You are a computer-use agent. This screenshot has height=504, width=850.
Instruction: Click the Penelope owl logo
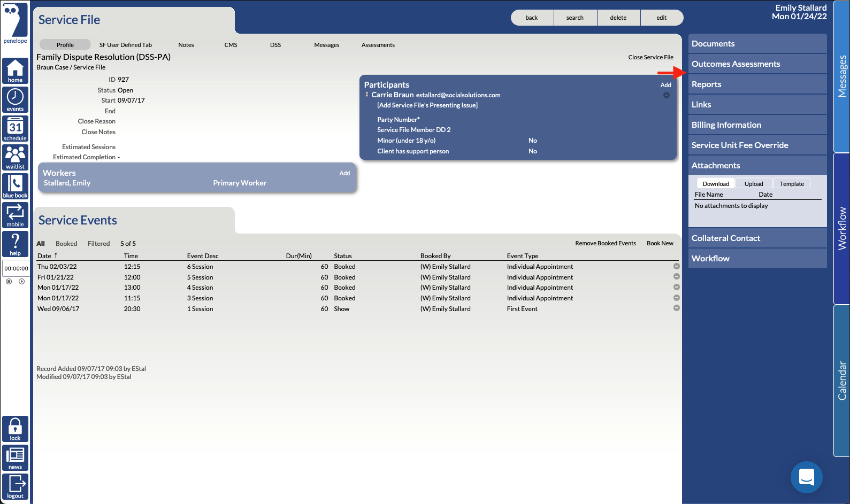[15, 24]
